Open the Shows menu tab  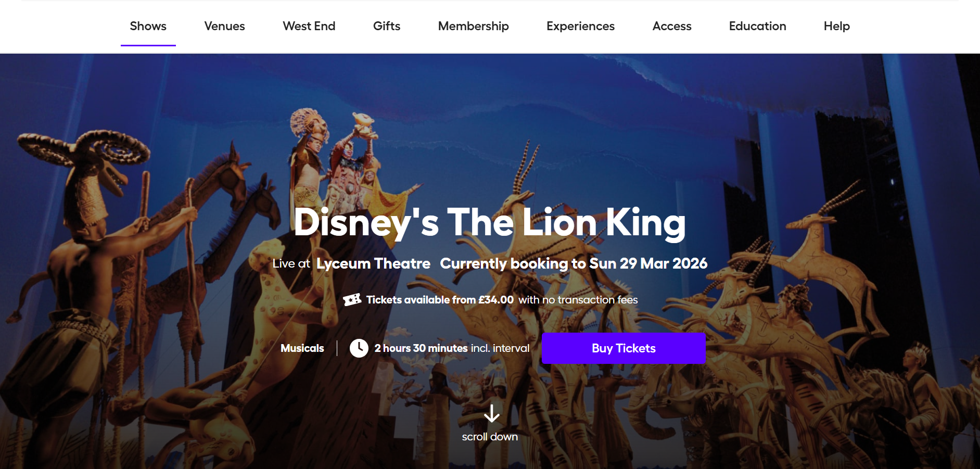(148, 26)
